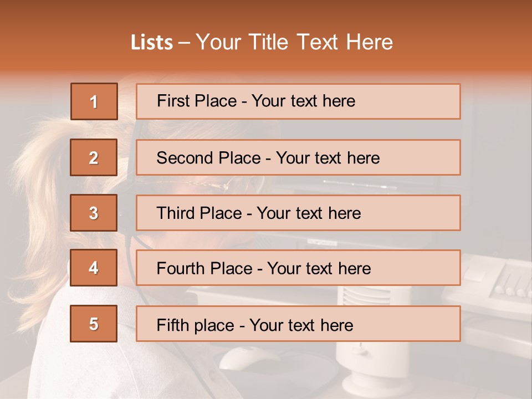This screenshot has height=399, width=532.
Task: Click the number 5 box
Action: click(x=94, y=324)
